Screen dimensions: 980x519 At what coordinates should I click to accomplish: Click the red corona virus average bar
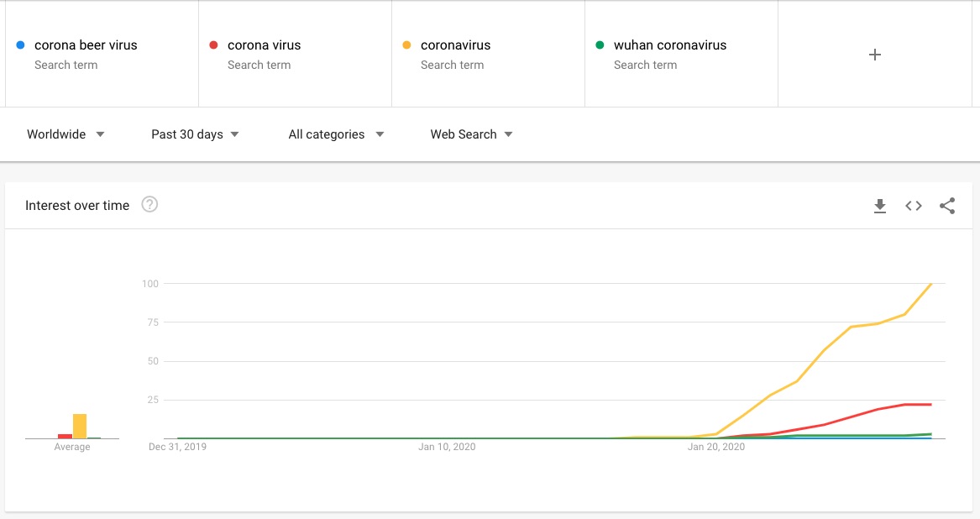coord(65,436)
